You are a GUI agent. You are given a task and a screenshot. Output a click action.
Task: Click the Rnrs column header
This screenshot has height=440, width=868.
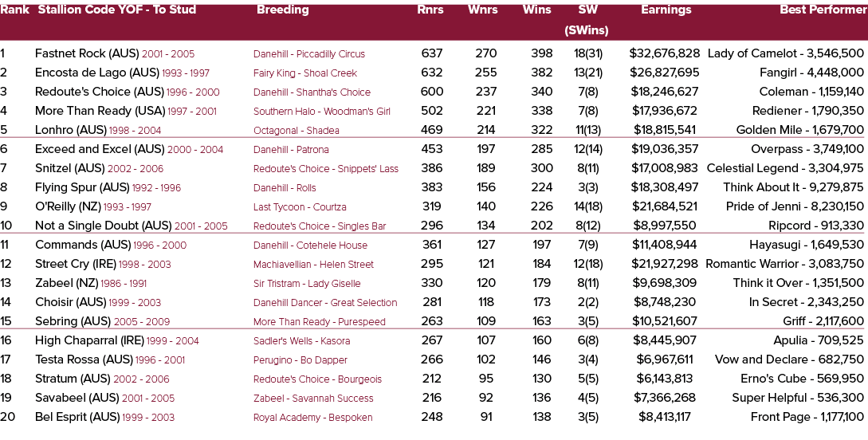pos(430,10)
